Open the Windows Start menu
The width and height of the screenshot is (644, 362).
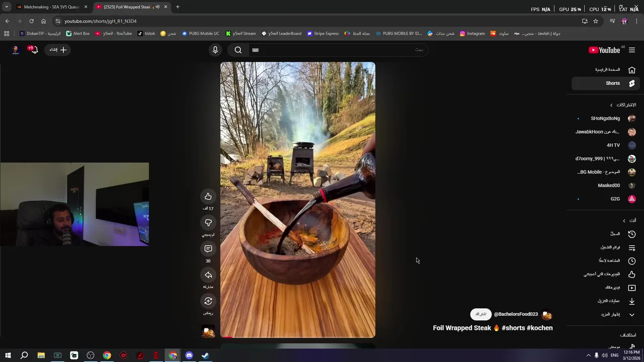point(8,355)
